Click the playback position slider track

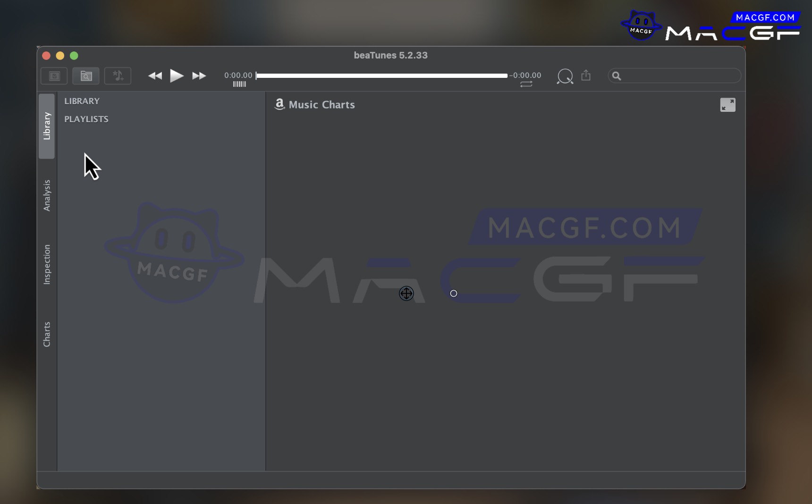(381, 76)
